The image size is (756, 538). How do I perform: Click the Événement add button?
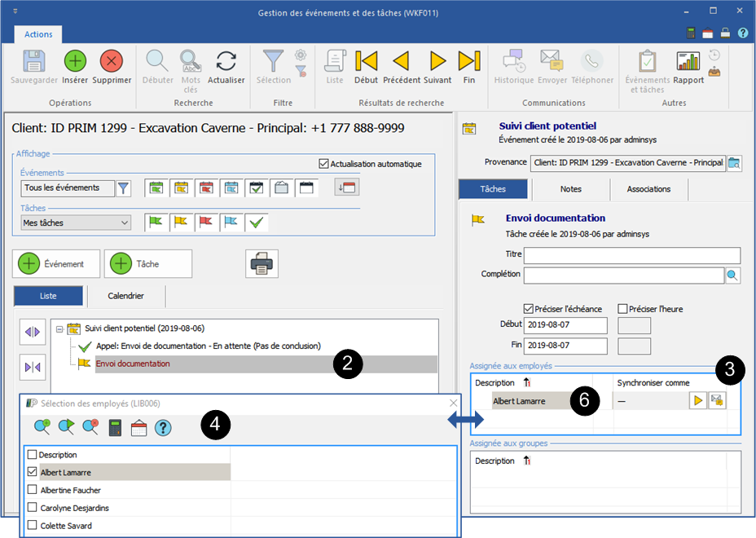click(x=56, y=264)
